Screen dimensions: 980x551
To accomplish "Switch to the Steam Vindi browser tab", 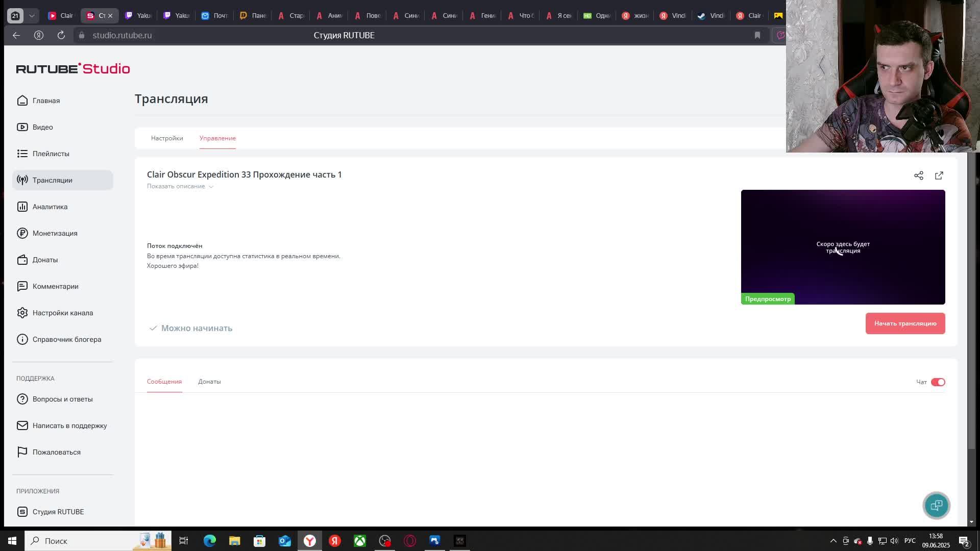I will coord(711,16).
